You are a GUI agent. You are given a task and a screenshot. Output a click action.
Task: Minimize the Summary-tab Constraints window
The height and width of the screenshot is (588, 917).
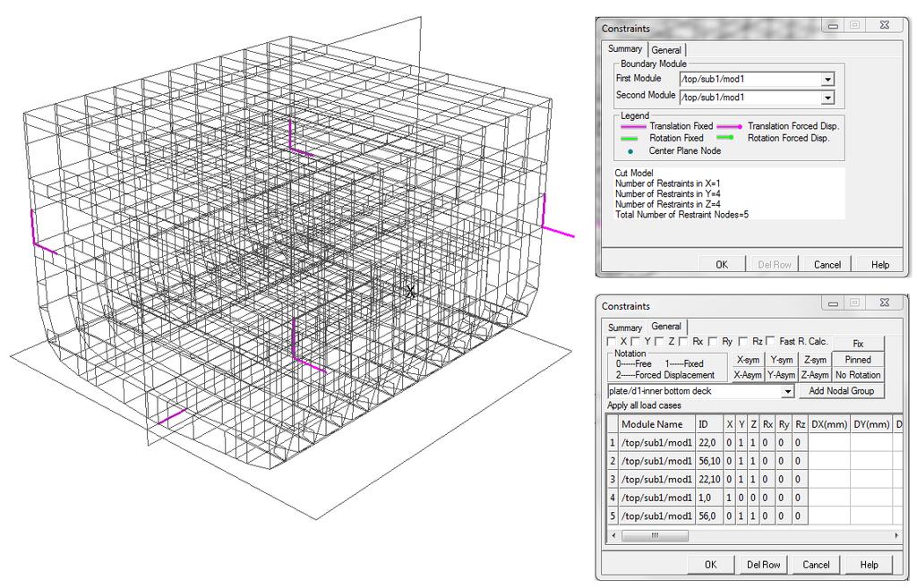point(833,25)
